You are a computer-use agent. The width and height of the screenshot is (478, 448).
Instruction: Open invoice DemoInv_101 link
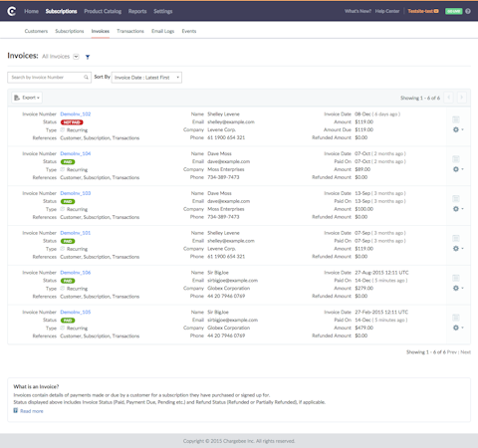pyautogui.click(x=76, y=233)
